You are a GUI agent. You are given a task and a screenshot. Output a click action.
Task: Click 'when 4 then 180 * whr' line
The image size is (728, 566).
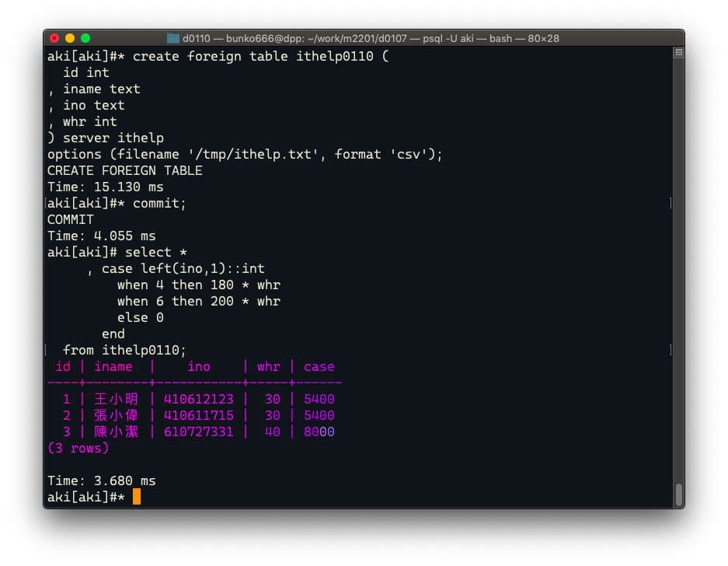pos(199,285)
